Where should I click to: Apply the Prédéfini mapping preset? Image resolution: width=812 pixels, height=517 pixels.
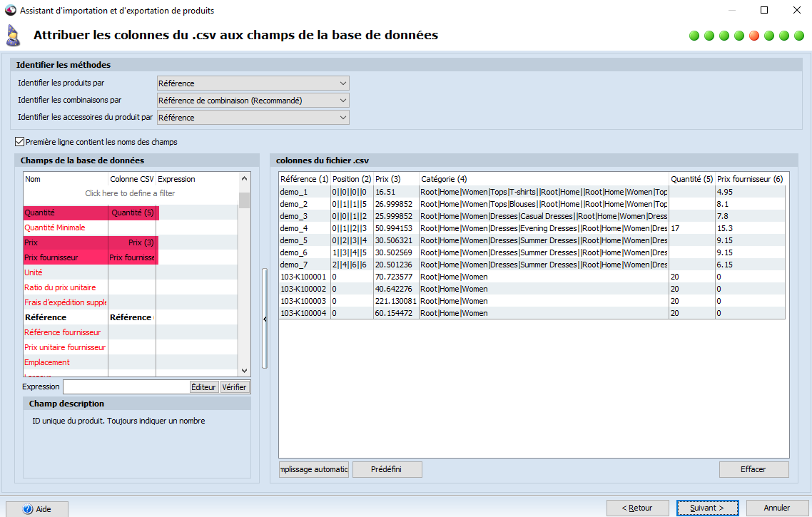(387, 469)
